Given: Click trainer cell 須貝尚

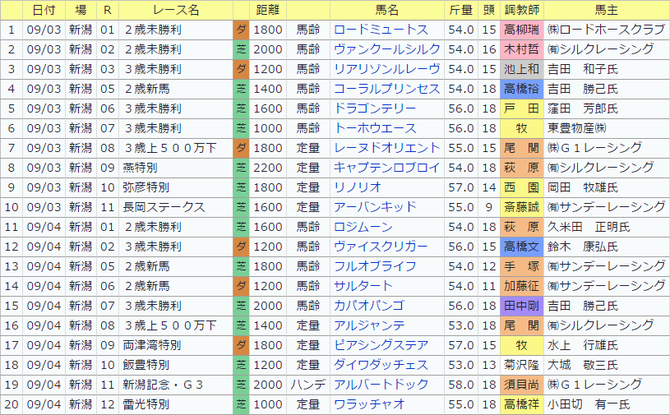Looking at the screenshot, I should [522, 385].
